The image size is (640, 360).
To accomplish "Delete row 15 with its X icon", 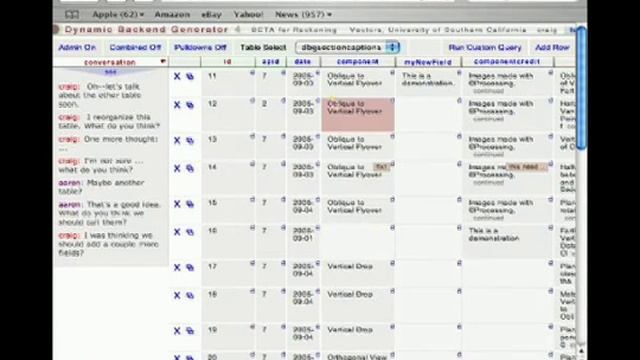I will (177, 204).
